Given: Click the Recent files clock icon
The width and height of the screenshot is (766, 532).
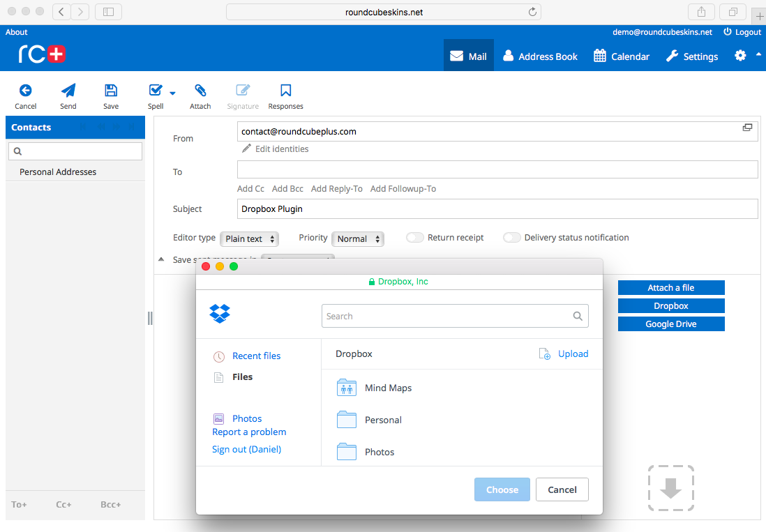Looking at the screenshot, I should (x=219, y=357).
